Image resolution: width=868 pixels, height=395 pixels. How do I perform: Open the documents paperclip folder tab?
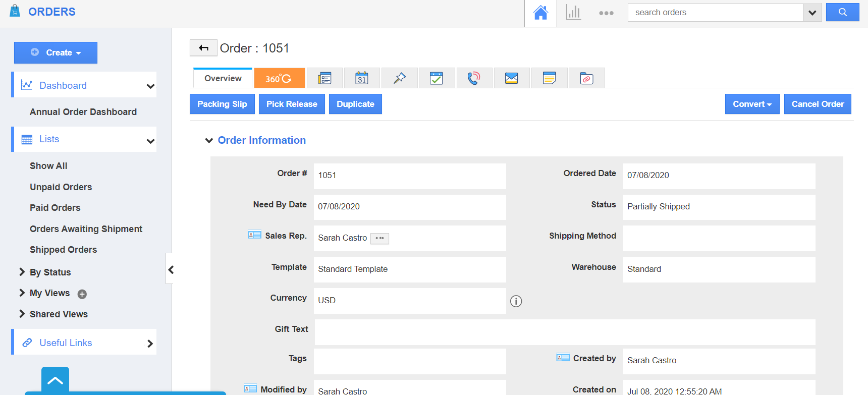pos(586,78)
